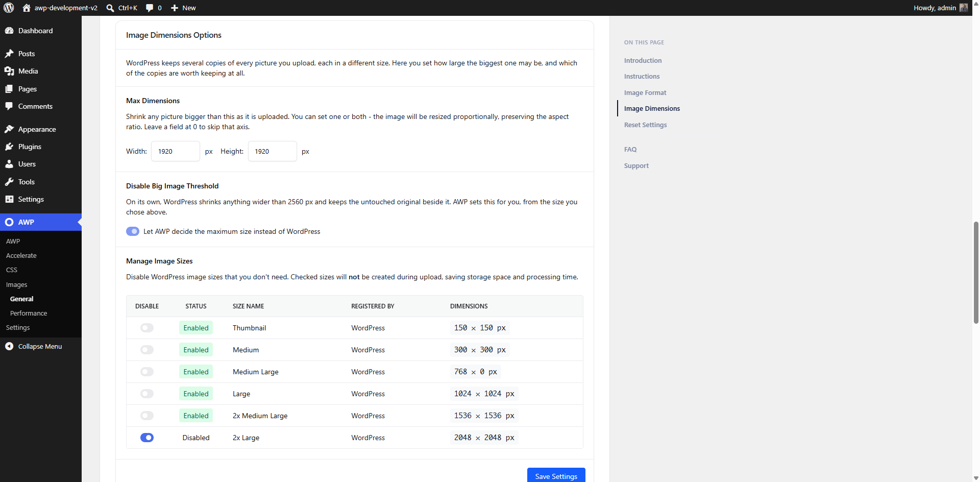
Task: Click the SIZE NAME column header
Action: (x=248, y=306)
